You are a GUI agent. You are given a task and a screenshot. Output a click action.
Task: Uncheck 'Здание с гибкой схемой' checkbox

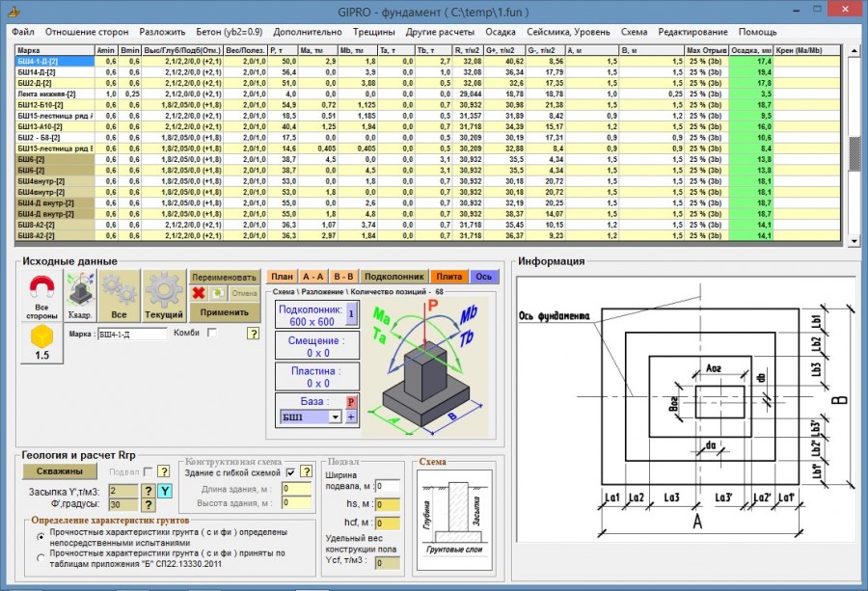[290, 472]
